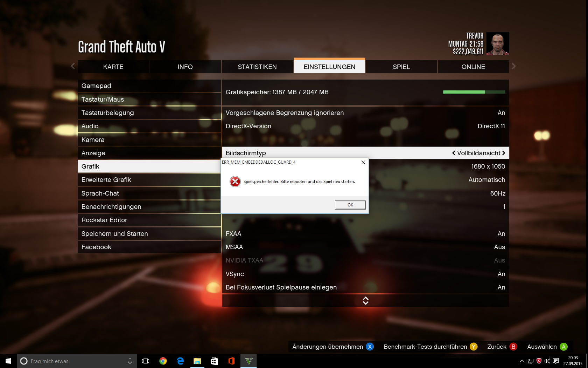The image size is (588, 368).
Task: Switch to the GTA V taskbar icon
Action: tap(248, 361)
